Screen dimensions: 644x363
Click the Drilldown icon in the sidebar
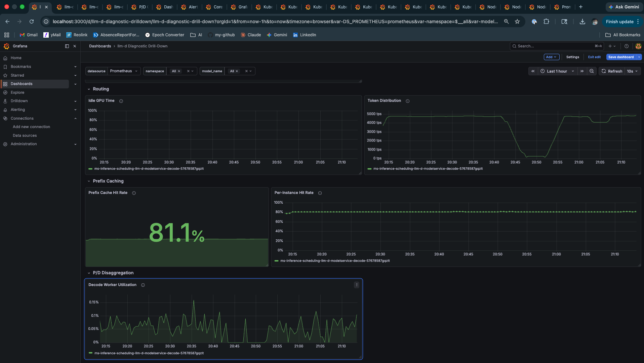coord(5,101)
